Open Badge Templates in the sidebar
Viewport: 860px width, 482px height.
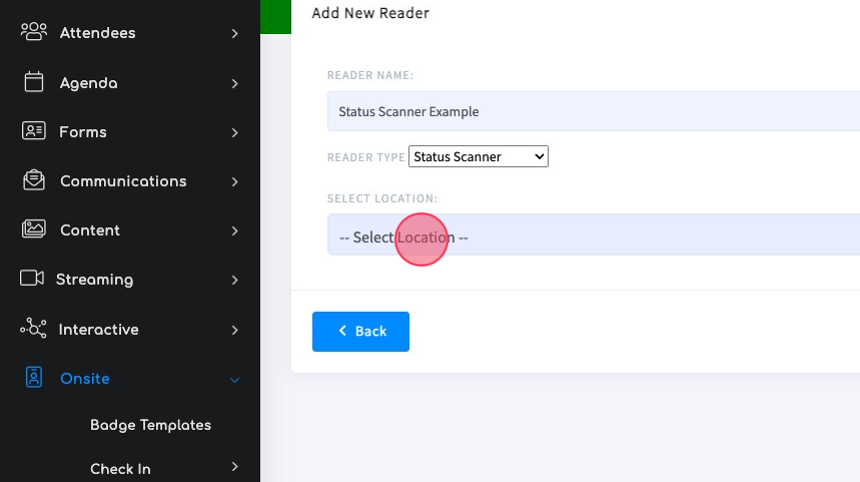[x=150, y=425]
